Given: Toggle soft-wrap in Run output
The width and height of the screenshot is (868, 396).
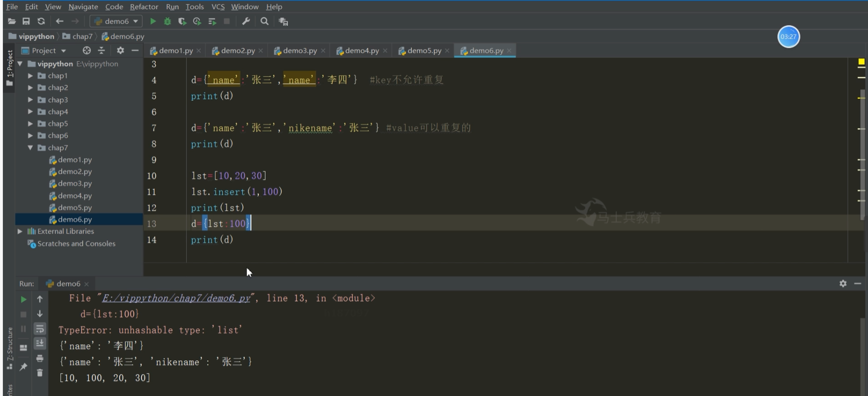Looking at the screenshot, I should [40, 329].
